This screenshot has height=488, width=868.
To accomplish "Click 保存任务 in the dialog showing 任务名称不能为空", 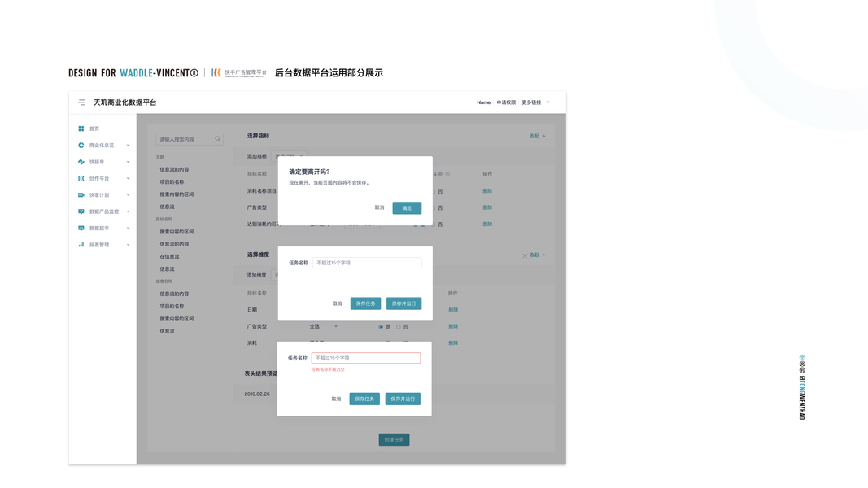I will pyautogui.click(x=364, y=399).
